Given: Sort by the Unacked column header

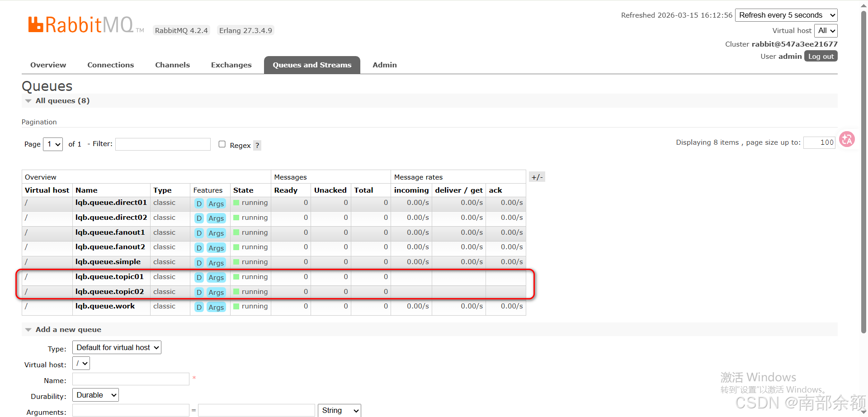Looking at the screenshot, I should [x=330, y=190].
